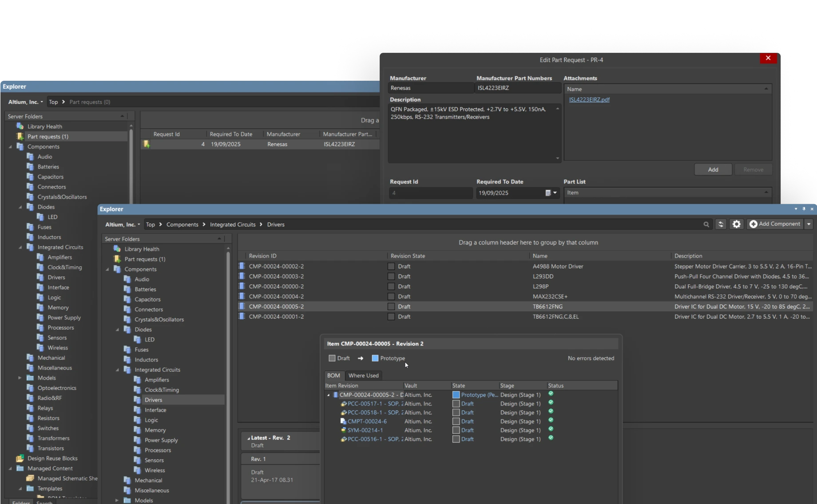Select the BOM tab
The height and width of the screenshot is (504, 817).
coord(333,376)
